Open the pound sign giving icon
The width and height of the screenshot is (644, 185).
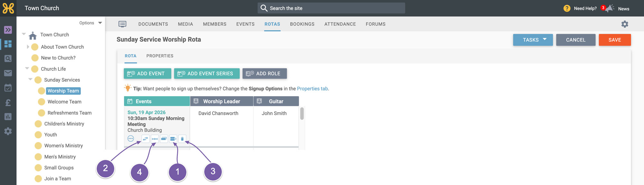[8, 102]
